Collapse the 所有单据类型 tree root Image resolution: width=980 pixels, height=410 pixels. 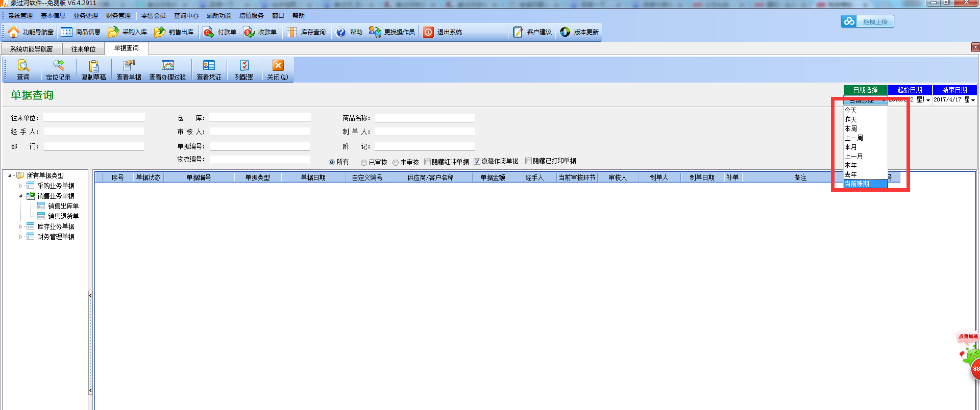pos(10,175)
